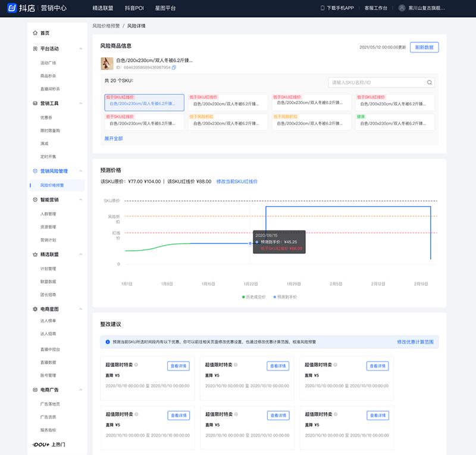The width and height of the screenshot is (476, 455).
Task: Open 优惠券 in the sidebar menu
Action: [46, 117]
